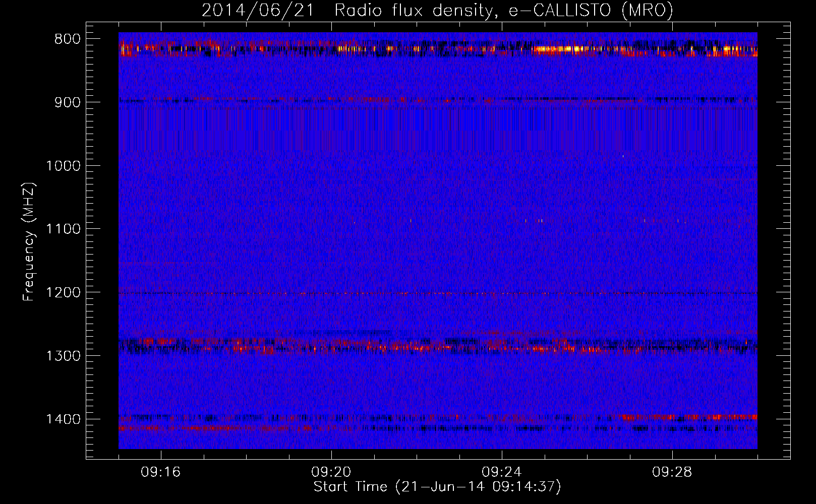The width and height of the screenshot is (816, 504).
Task: Click the plot title "Radio flux density, e-CALLISTO (MRO)"
Action: coord(504,11)
